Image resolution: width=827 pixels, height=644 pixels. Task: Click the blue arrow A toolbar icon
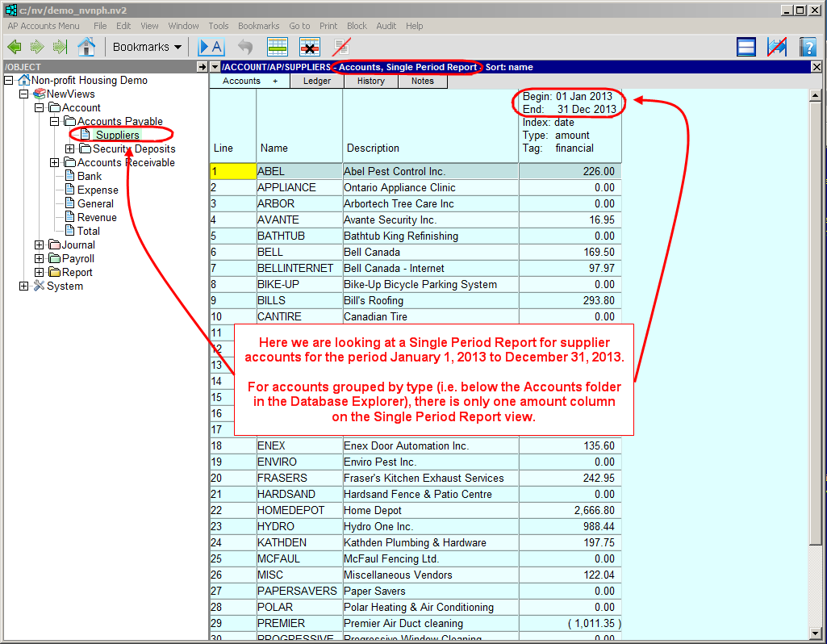tap(211, 47)
